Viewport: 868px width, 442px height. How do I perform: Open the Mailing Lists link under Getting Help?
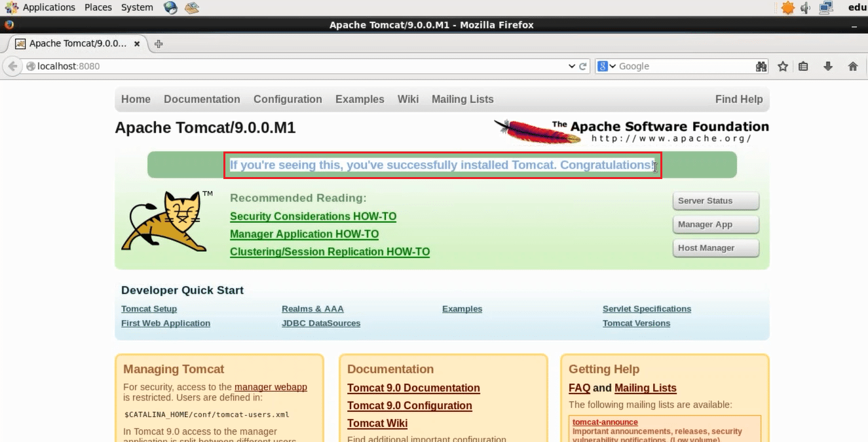coord(645,388)
